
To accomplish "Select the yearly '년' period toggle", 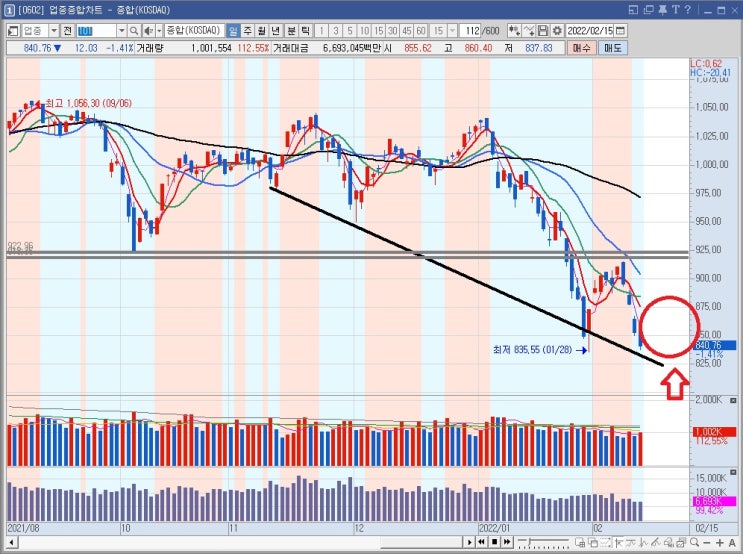I will point(276,31).
